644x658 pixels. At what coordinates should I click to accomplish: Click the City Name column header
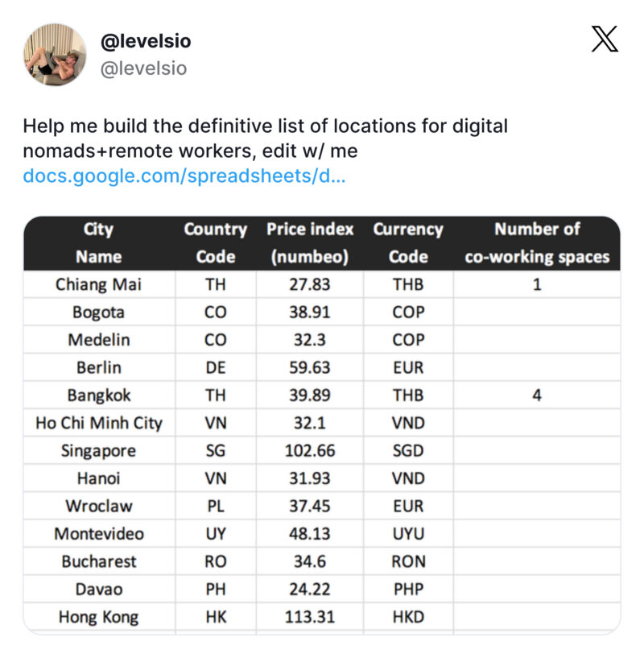(x=98, y=242)
